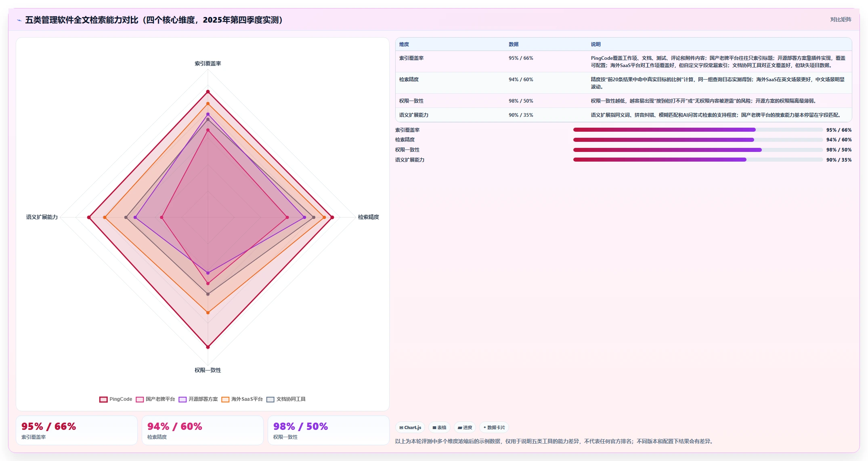The width and height of the screenshot is (868, 461).
Task: Open the 检索精度 data card
Action: pos(203,430)
